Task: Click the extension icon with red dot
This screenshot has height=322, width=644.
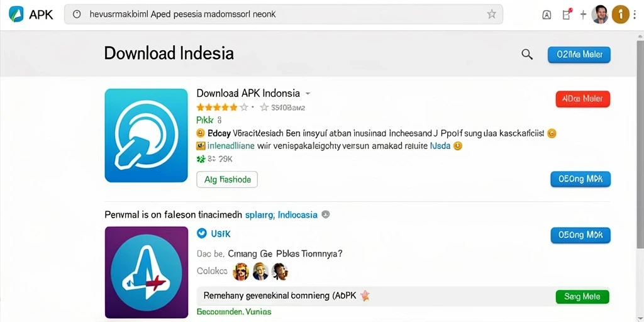Action: (x=567, y=14)
